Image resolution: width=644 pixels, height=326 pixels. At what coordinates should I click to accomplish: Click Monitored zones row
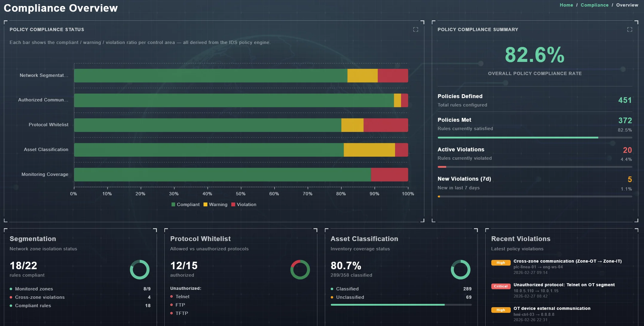(80, 289)
